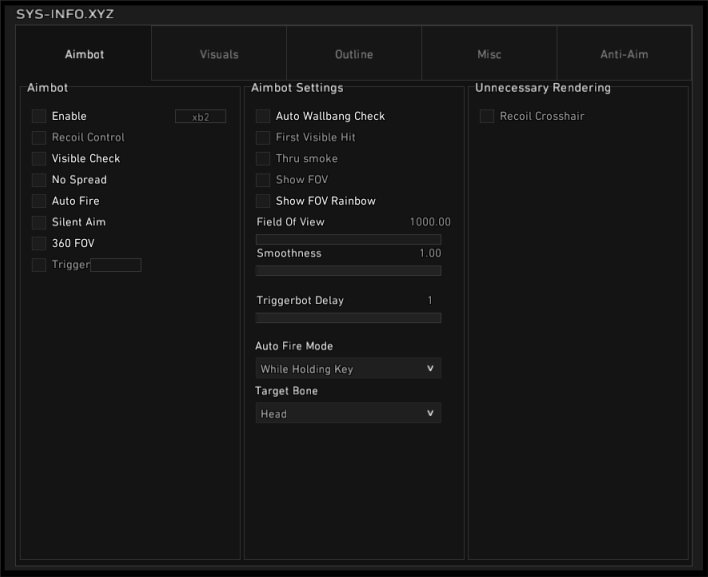The height and width of the screenshot is (577, 708).
Task: Toggle the Silent Aim checkbox
Action: click(39, 222)
